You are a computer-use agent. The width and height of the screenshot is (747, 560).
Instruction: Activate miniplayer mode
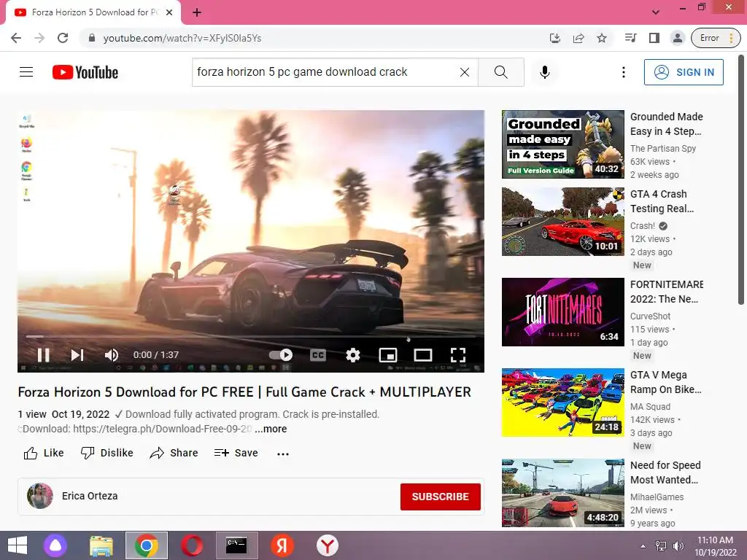coord(388,355)
